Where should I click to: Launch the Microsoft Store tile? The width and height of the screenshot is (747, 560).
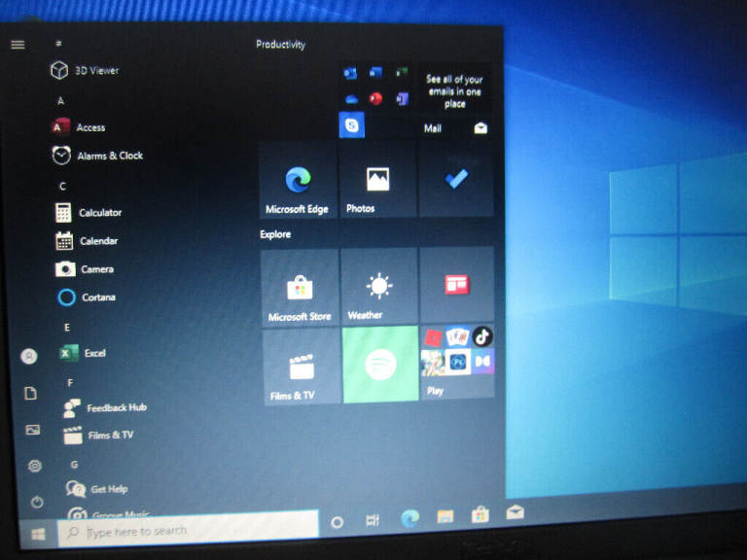point(300,287)
